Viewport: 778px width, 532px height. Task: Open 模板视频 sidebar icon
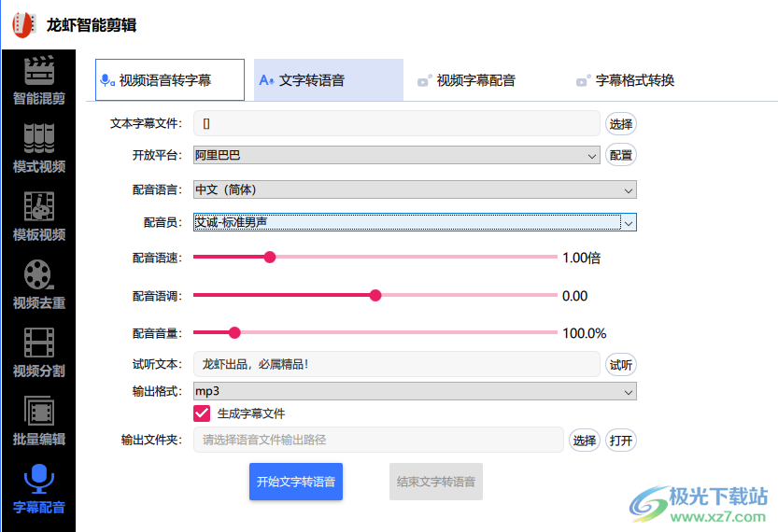click(38, 206)
